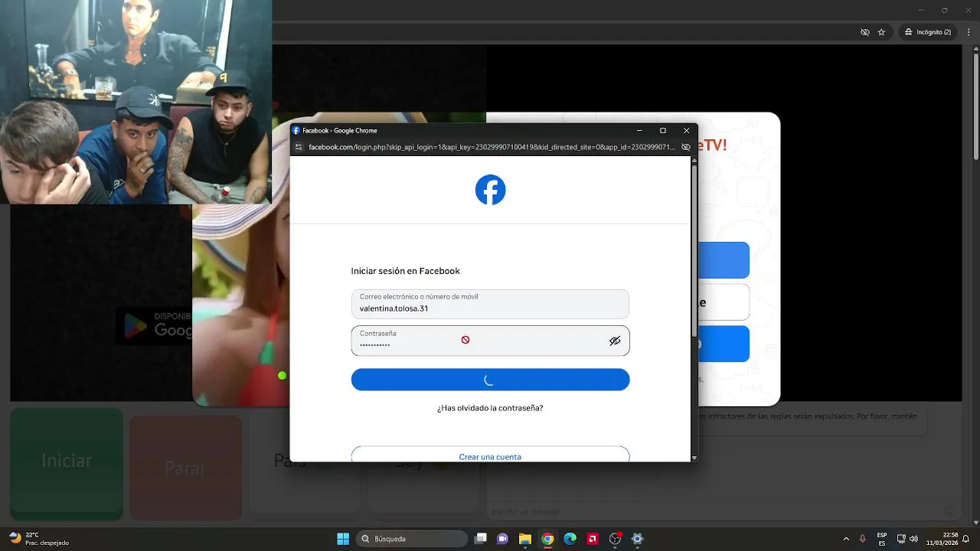Open the Windows Start menu
This screenshot has height=551, width=980.
[x=343, y=539]
